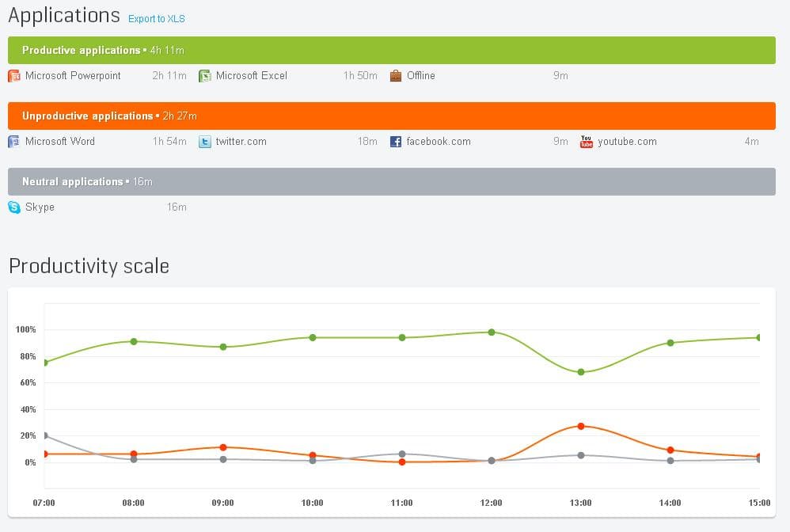
Task: Click the Microsoft Excel icon
Action: pos(205,76)
